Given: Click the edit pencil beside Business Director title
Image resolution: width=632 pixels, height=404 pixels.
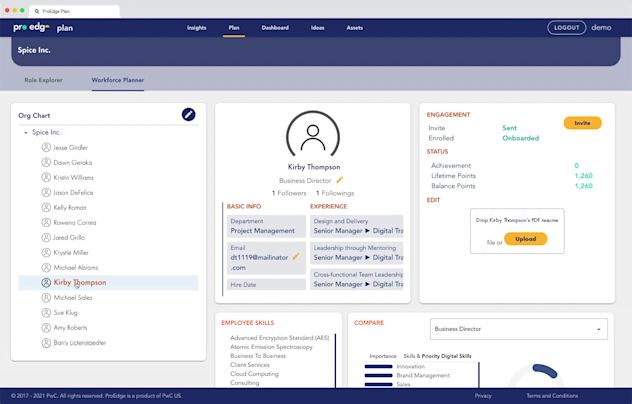Looking at the screenshot, I should [339, 180].
